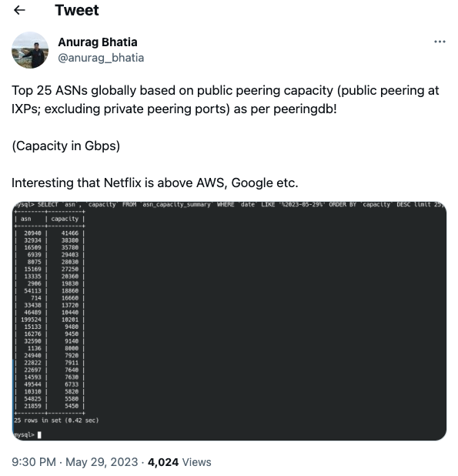Open the Anurag Bhatia display name link
Screen dimensions: 458x476
point(97,42)
